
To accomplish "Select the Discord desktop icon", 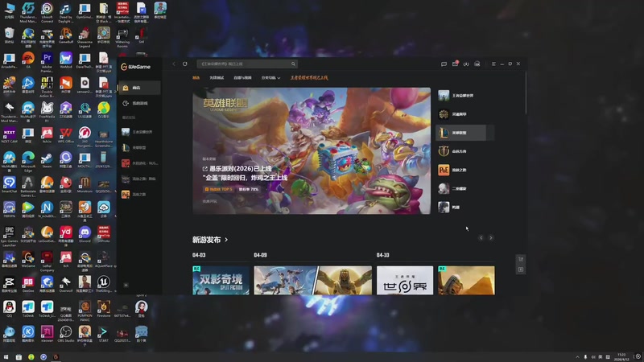I will tap(85, 235).
